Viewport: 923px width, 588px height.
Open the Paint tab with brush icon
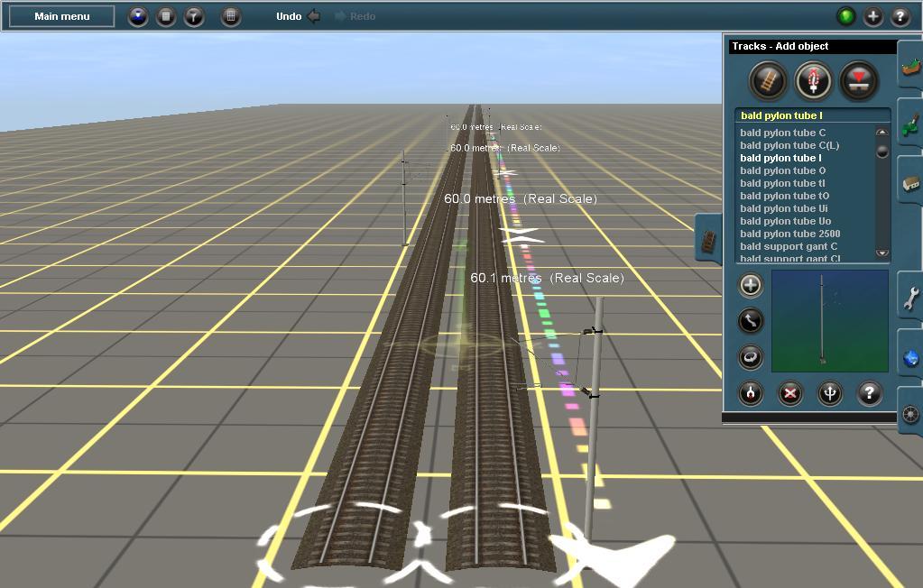(x=910, y=123)
